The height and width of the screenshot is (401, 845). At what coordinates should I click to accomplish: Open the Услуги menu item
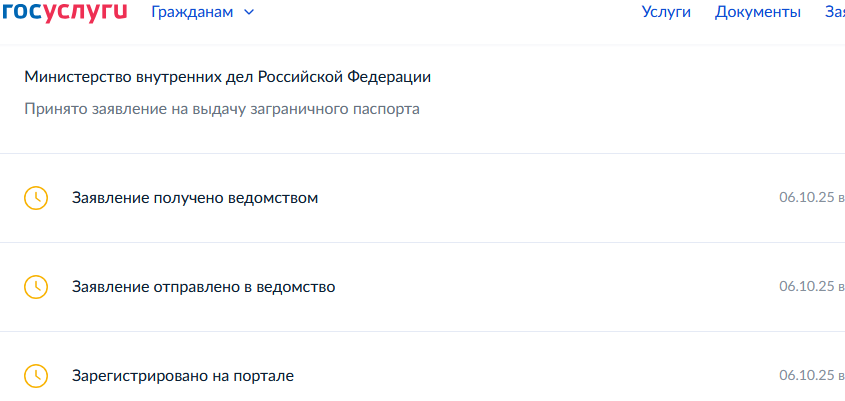tap(665, 12)
